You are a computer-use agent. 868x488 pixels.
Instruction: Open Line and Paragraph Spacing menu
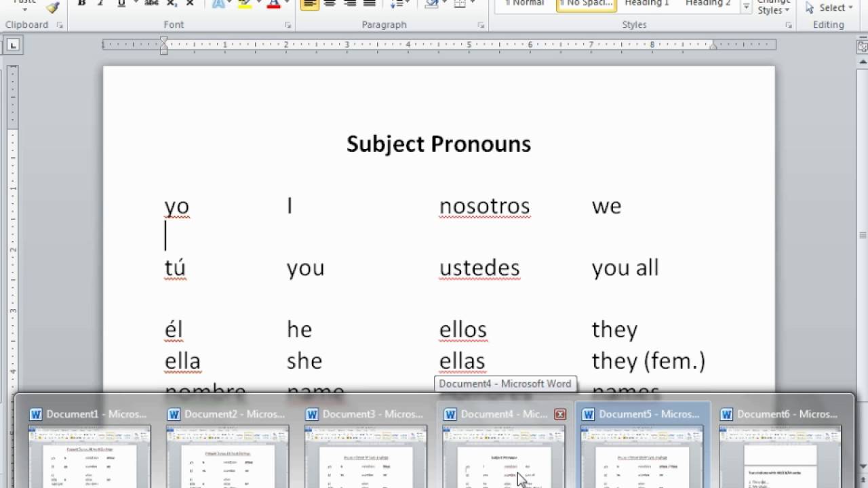399,3
